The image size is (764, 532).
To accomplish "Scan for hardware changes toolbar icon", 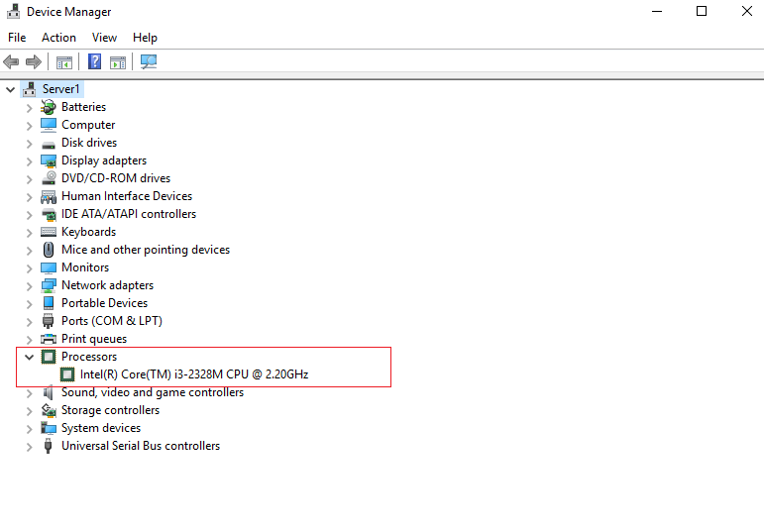I will [x=149, y=61].
